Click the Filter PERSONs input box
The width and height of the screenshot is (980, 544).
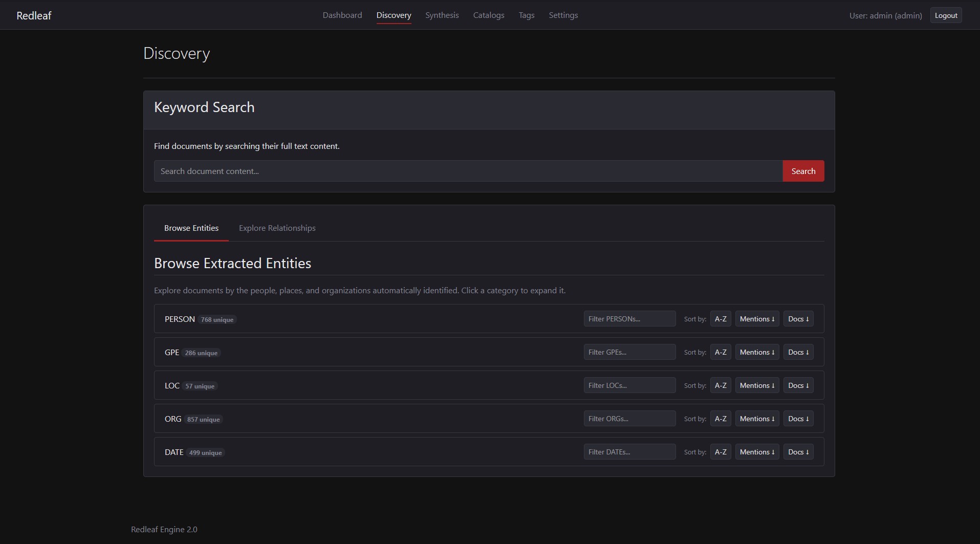[x=629, y=319]
